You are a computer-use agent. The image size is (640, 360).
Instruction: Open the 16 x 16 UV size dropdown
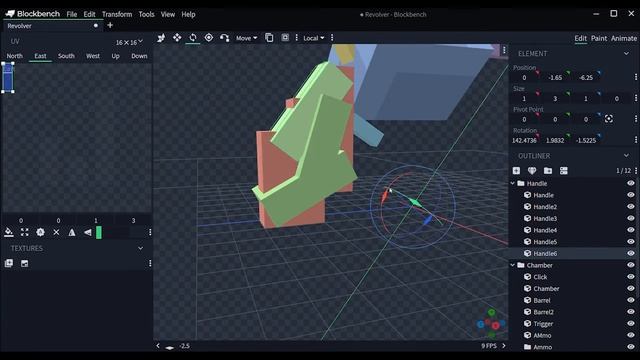pos(129,42)
